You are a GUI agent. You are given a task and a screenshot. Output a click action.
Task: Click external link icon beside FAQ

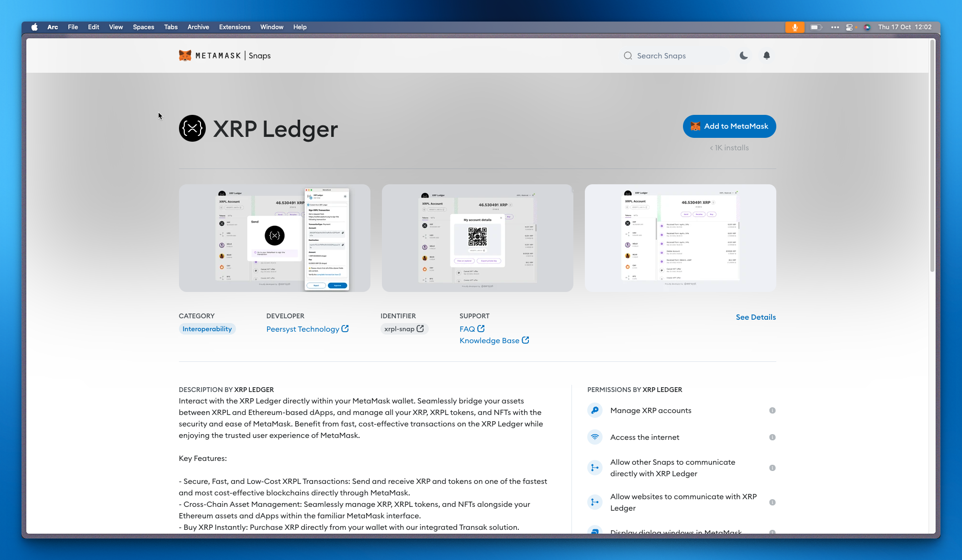click(x=481, y=328)
